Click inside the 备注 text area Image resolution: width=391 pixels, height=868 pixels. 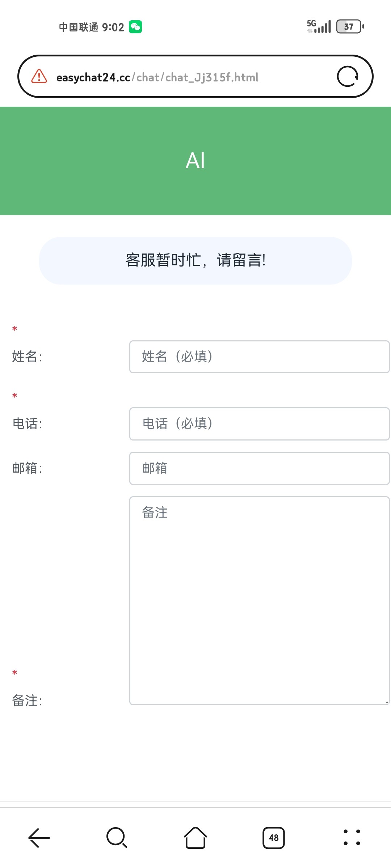(259, 601)
